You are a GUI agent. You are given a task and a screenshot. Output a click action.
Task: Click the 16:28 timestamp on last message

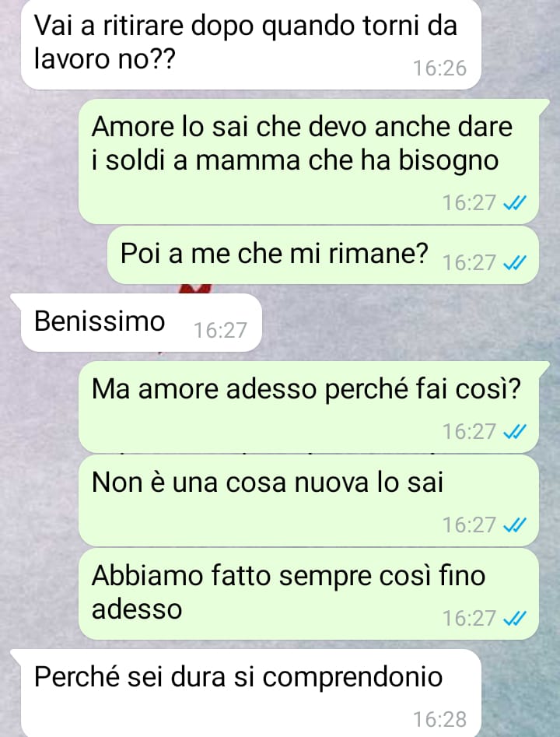439,720
